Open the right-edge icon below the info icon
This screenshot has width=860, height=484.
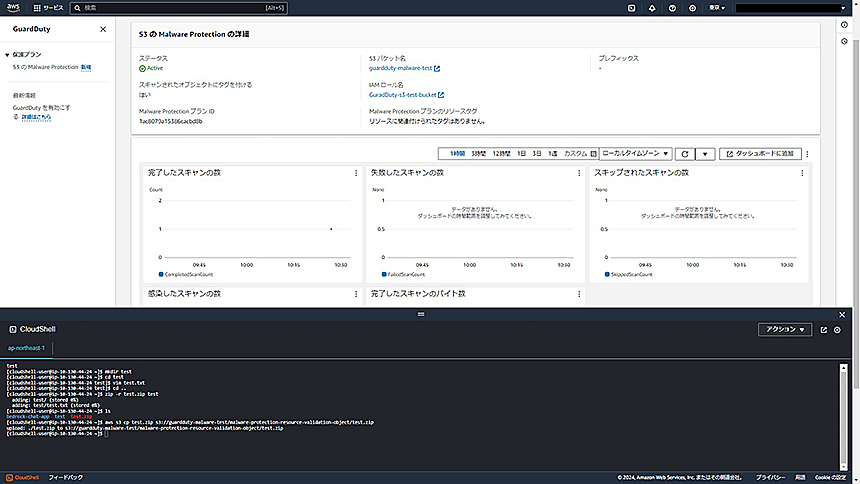coord(844,41)
